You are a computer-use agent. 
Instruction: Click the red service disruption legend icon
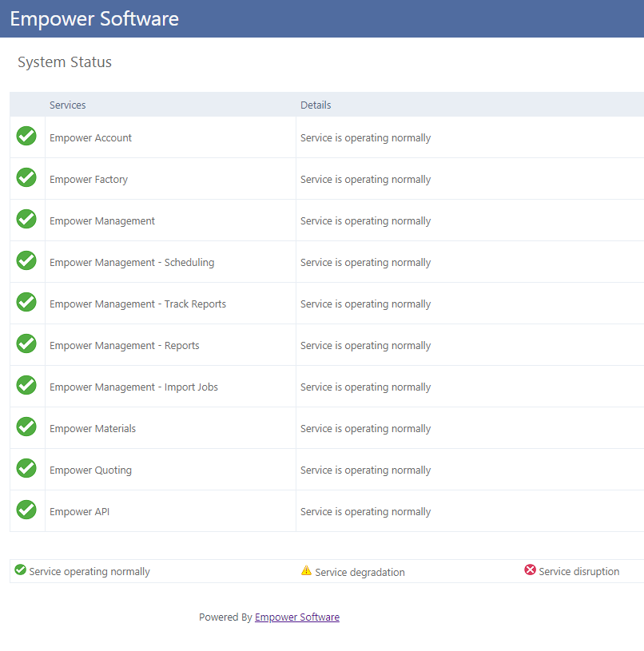pos(530,570)
